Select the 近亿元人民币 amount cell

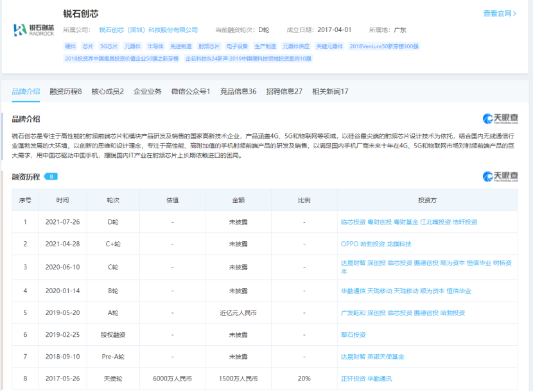tap(238, 313)
